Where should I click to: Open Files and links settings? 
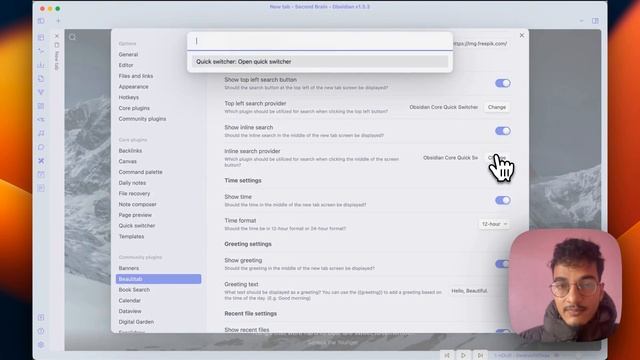tap(136, 76)
